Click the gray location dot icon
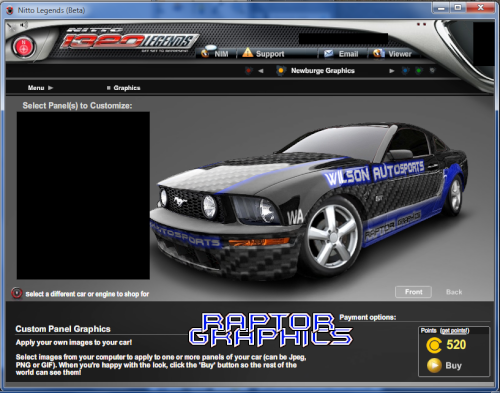This screenshot has width=500, height=393. pos(432,71)
